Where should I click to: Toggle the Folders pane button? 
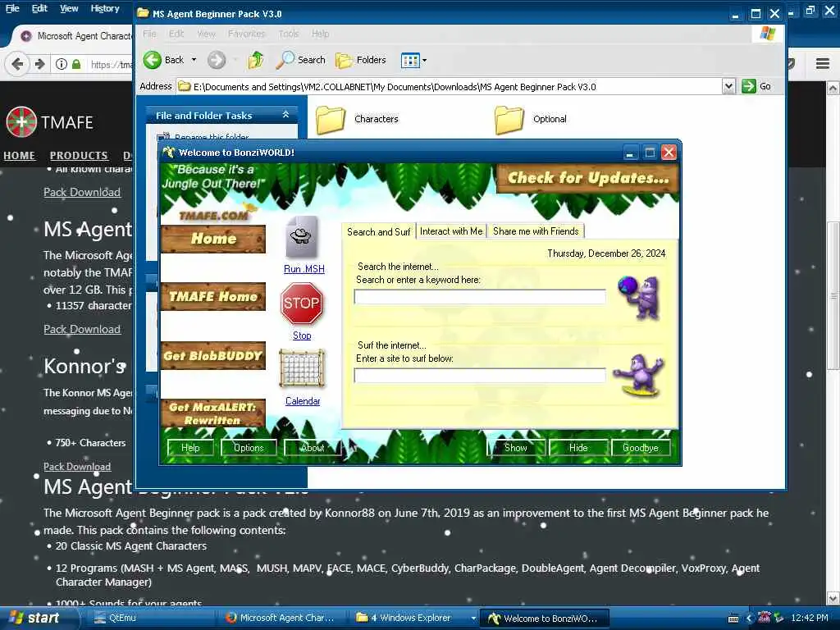point(361,60)
